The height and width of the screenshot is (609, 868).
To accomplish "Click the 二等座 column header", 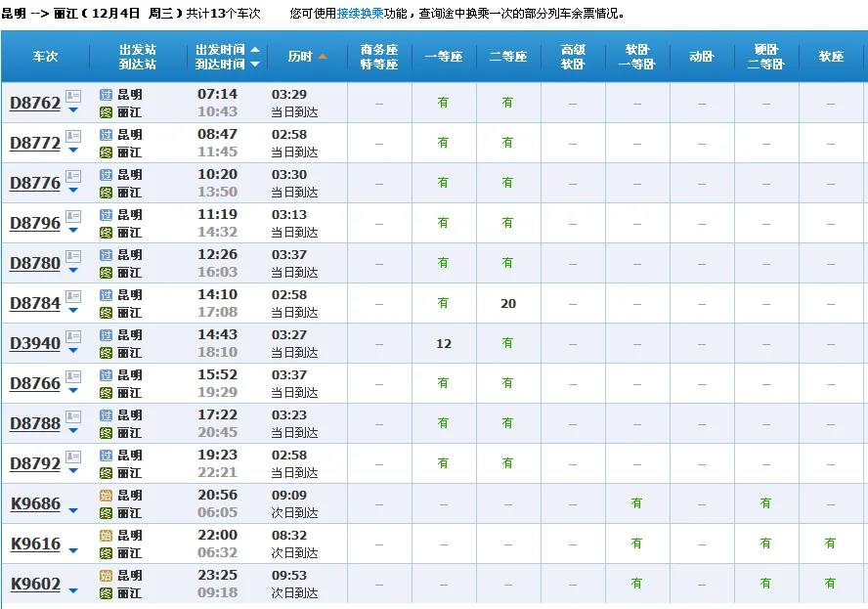I will [x=507, y=57].
